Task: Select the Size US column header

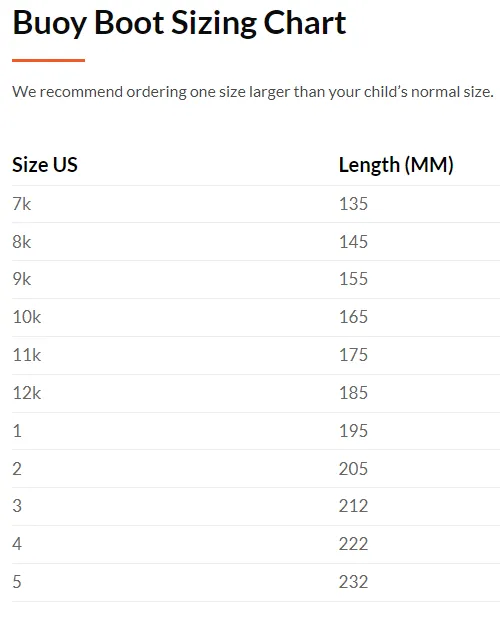Action: click(x=45, y=164)
